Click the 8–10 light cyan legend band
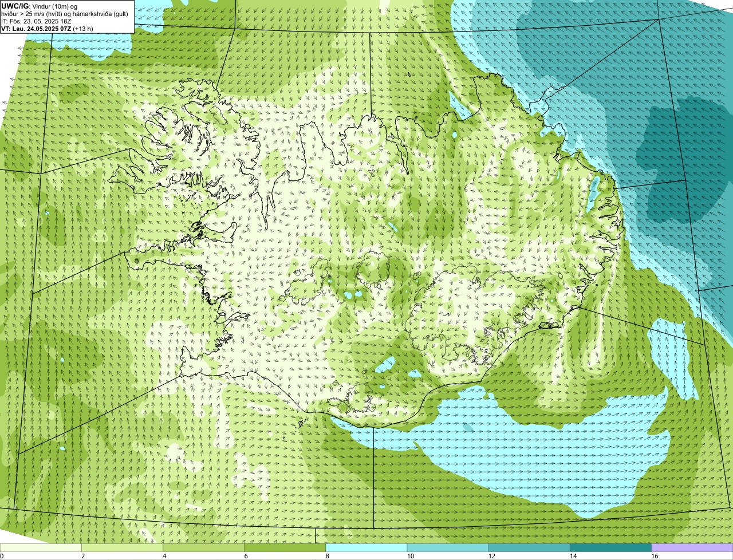 366,547
